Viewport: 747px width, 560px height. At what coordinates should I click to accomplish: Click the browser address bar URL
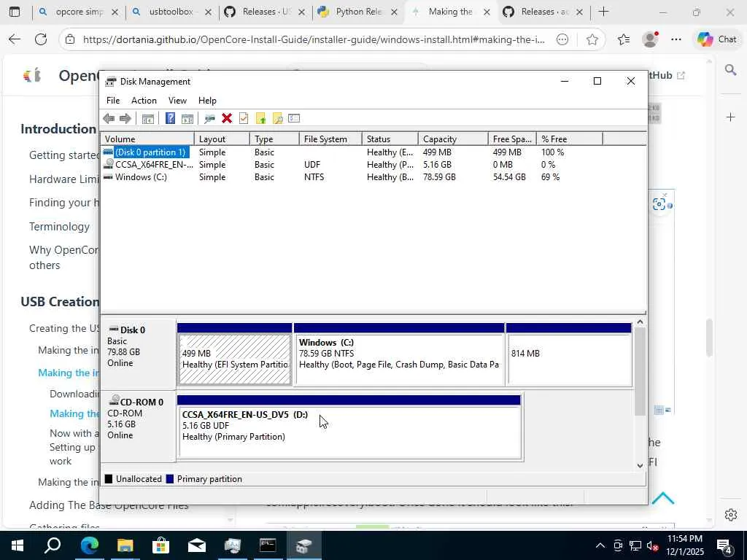click(314, 39)
